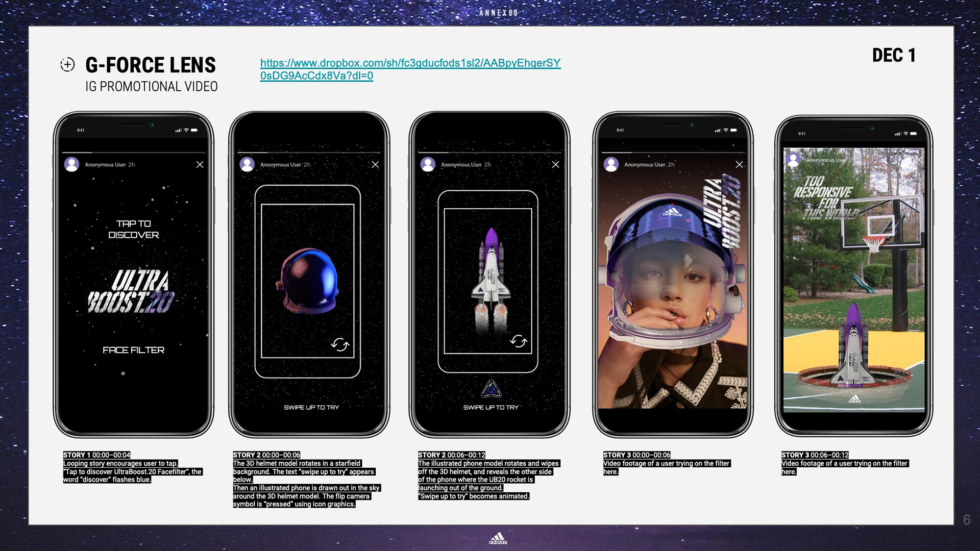
Task: Click the story progress bar on first phone
Action: tap(134, 152)
